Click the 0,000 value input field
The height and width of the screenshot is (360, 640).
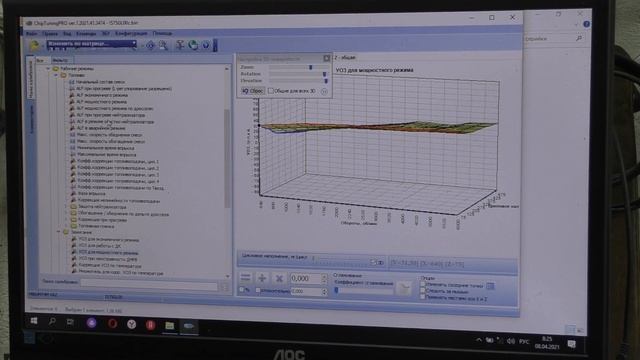pos(305,278)
